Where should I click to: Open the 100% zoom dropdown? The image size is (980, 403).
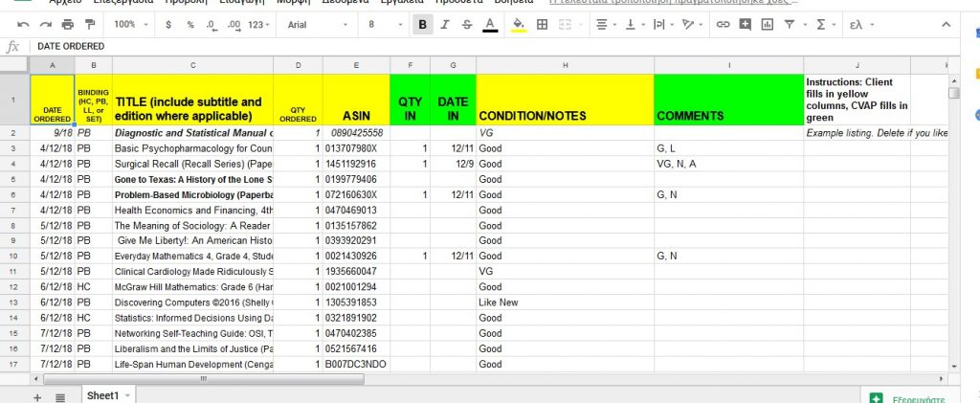tap(132, 24)
